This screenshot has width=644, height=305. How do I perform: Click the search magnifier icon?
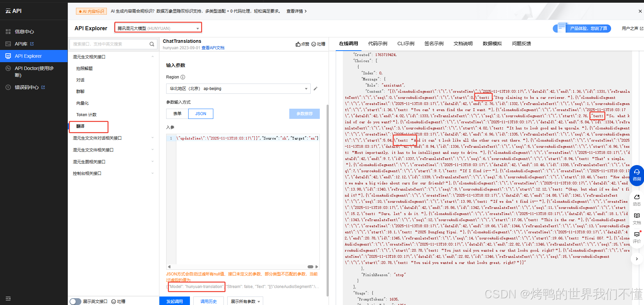pos(152,44)
